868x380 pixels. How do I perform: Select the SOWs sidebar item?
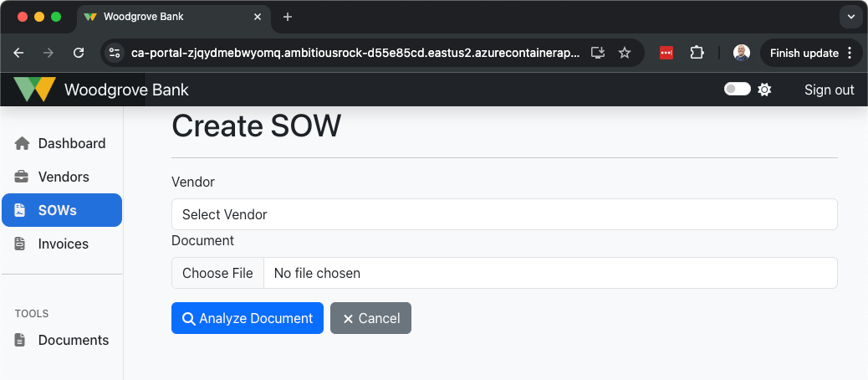tap(62, 210)
